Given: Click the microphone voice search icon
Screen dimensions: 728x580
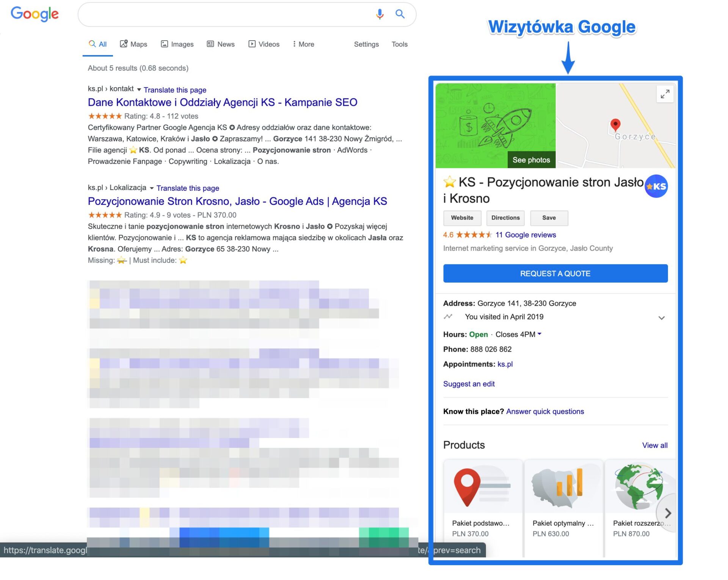Looking at the screenshot, I should (x=379, y=14).
